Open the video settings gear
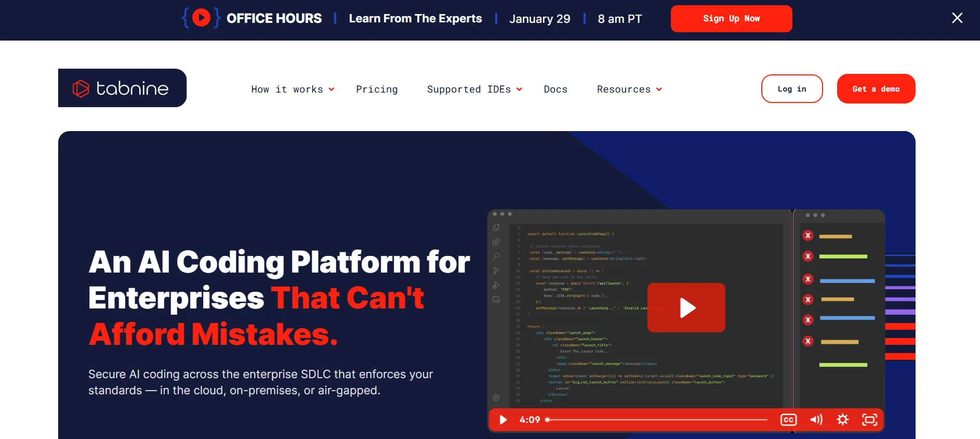The image size is (980, 439). (x=843, y=420)
